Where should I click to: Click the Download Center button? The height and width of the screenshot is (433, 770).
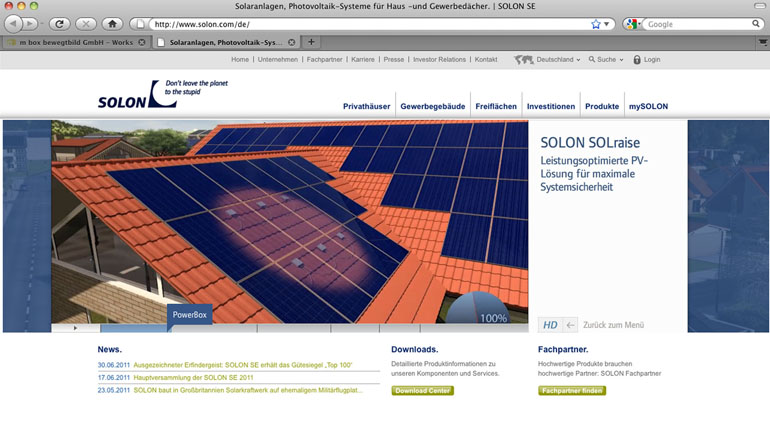(422, 391)
